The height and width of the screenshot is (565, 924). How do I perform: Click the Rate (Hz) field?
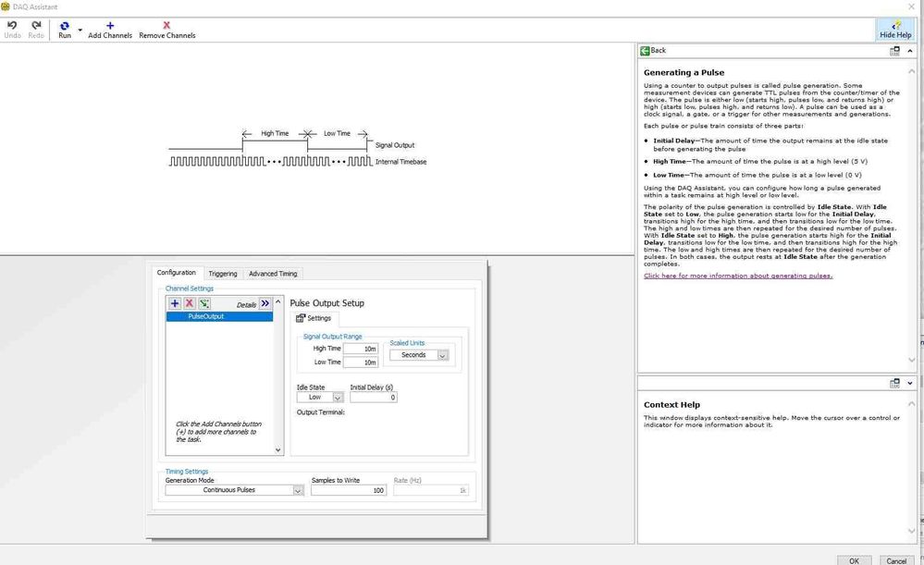pos(431,490)
